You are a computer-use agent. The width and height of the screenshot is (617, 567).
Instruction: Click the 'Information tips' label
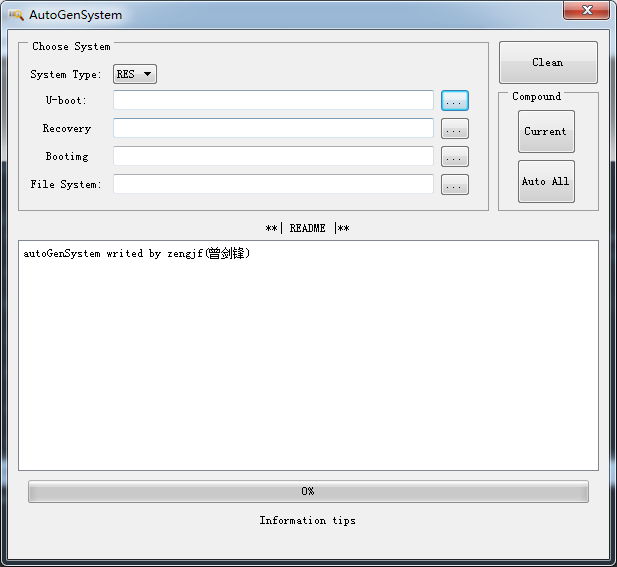pos(307,521)
